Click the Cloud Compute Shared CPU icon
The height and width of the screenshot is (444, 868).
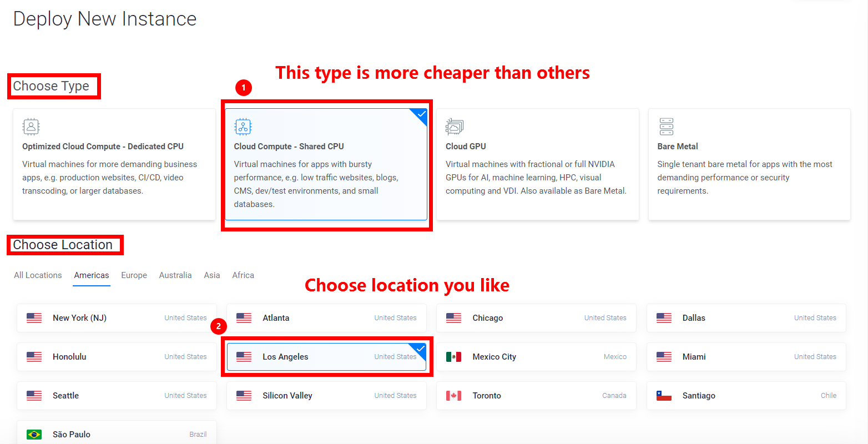[x=243, y=127]
